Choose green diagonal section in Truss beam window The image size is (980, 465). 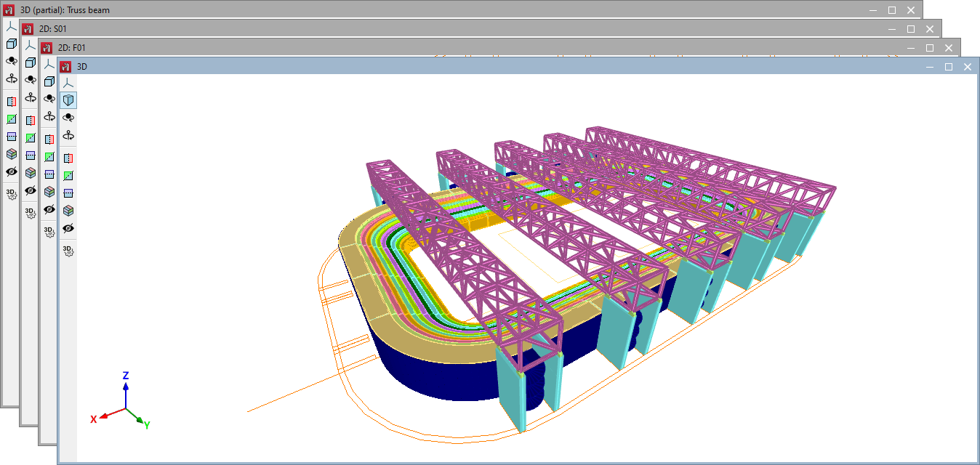click(12, 118)
